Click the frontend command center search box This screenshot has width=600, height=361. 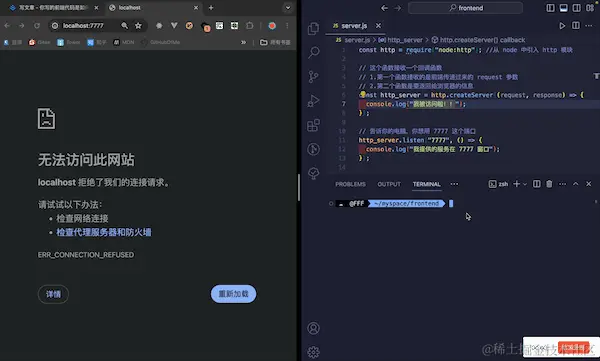465,8
